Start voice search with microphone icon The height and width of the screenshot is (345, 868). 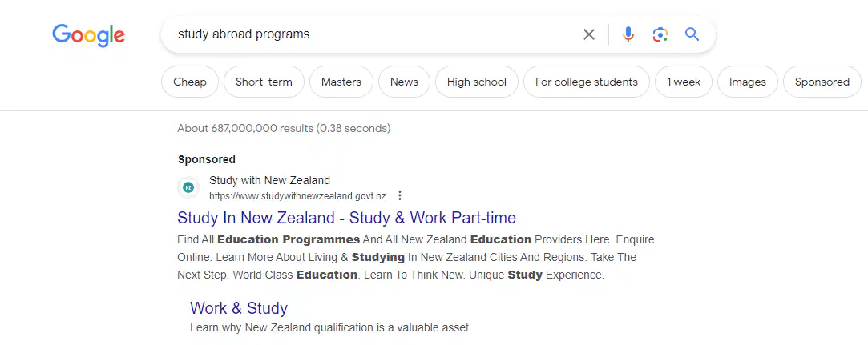pos(628,35)
